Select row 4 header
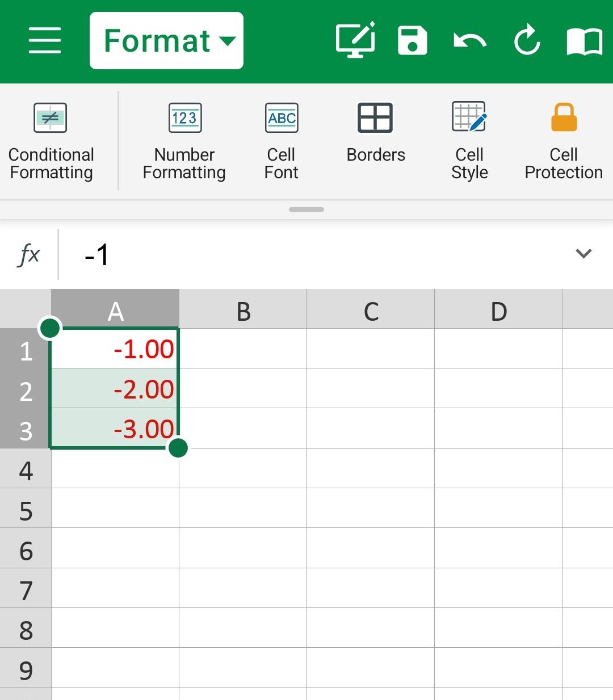 tap(26, 468)
